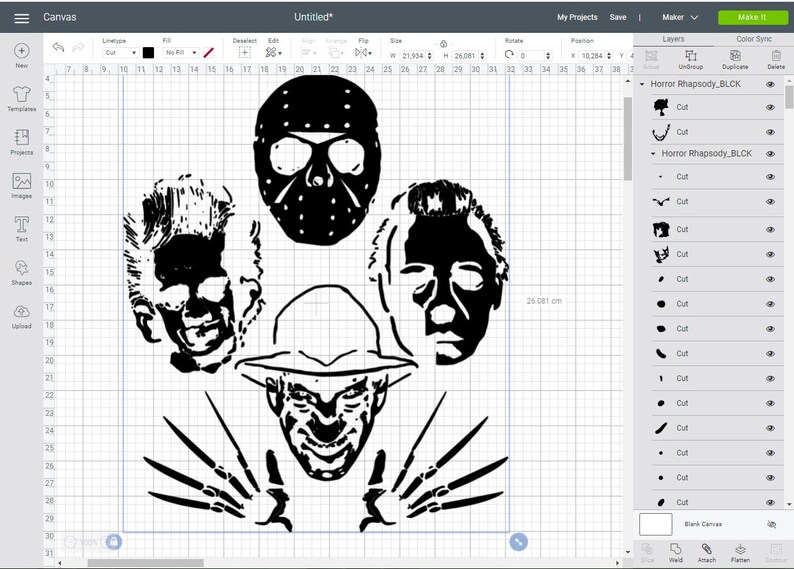The height and width of the screenshot is (569, 794).
Task: Open the hamburger main menu
Action: coord(21,18)
